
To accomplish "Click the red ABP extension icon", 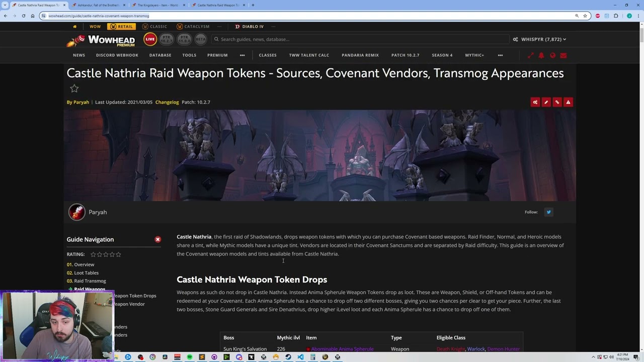I will click(x=597, y=16).
